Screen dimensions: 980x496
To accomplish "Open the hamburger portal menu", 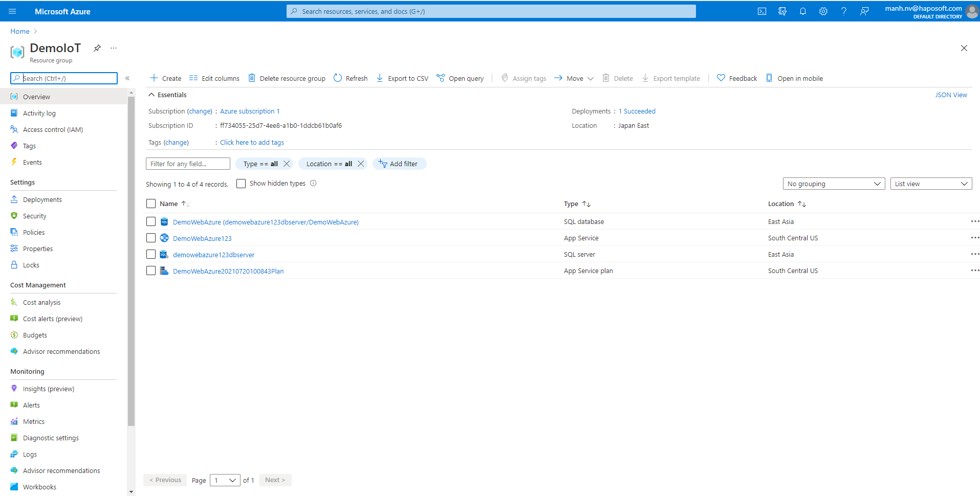I will [x=12, y=11].
